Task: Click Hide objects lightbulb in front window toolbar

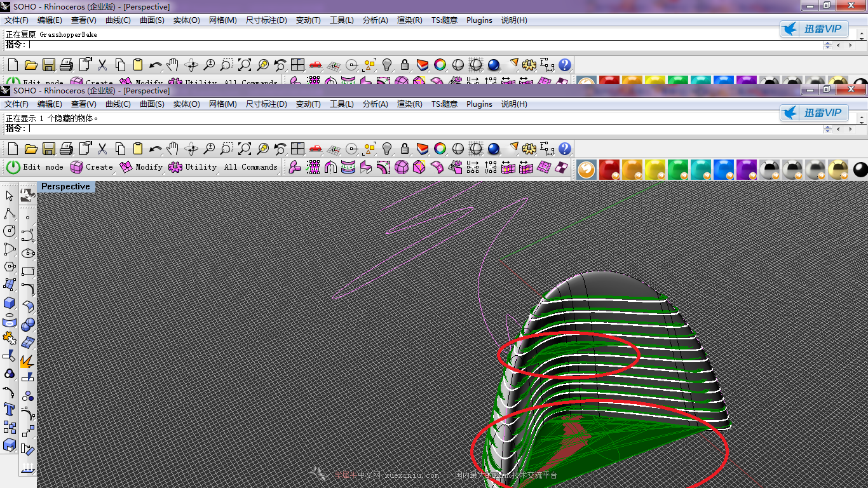Action: tap(387, 149)
